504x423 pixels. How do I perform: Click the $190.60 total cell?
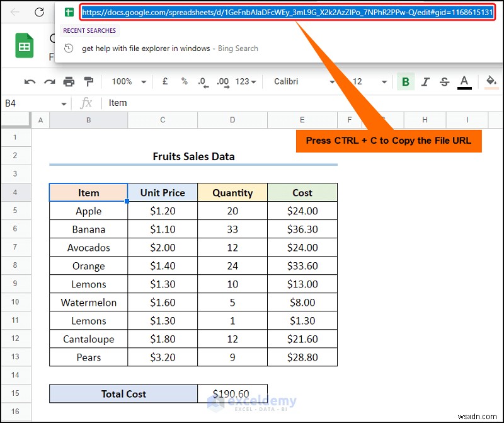coord(232,394)
